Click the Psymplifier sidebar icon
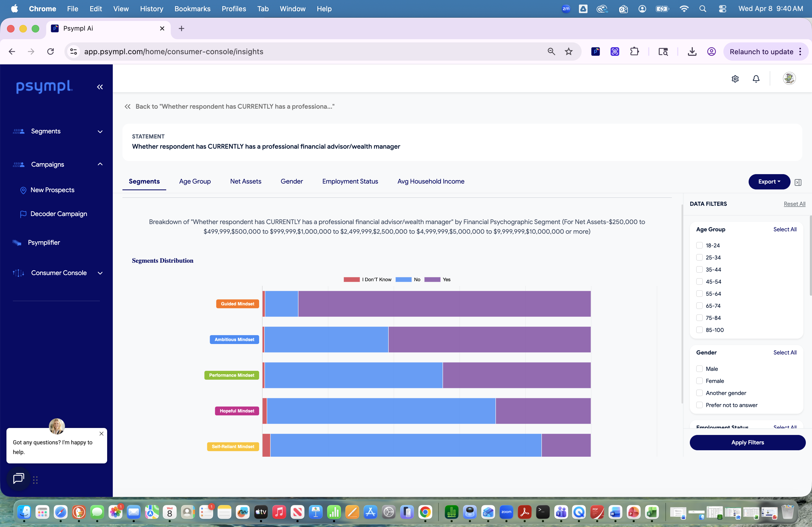 (x=17, y=242)
